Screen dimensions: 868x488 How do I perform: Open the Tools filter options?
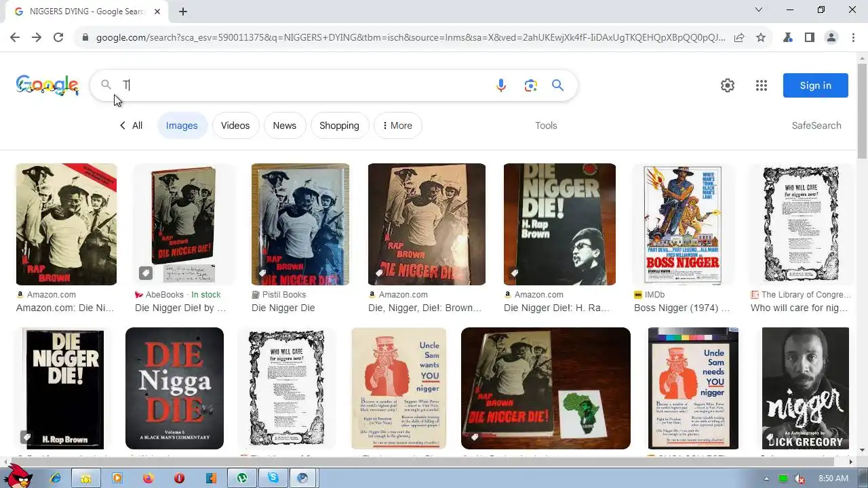click(546, 125)
